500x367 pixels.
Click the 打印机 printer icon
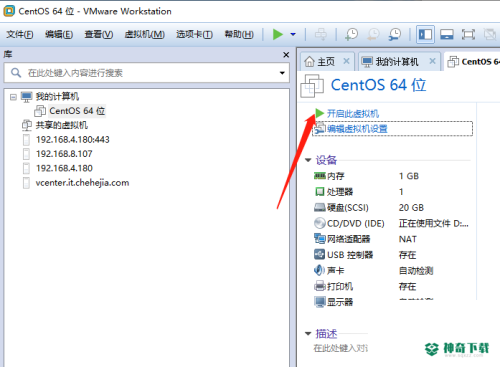[x=320, y=286]
